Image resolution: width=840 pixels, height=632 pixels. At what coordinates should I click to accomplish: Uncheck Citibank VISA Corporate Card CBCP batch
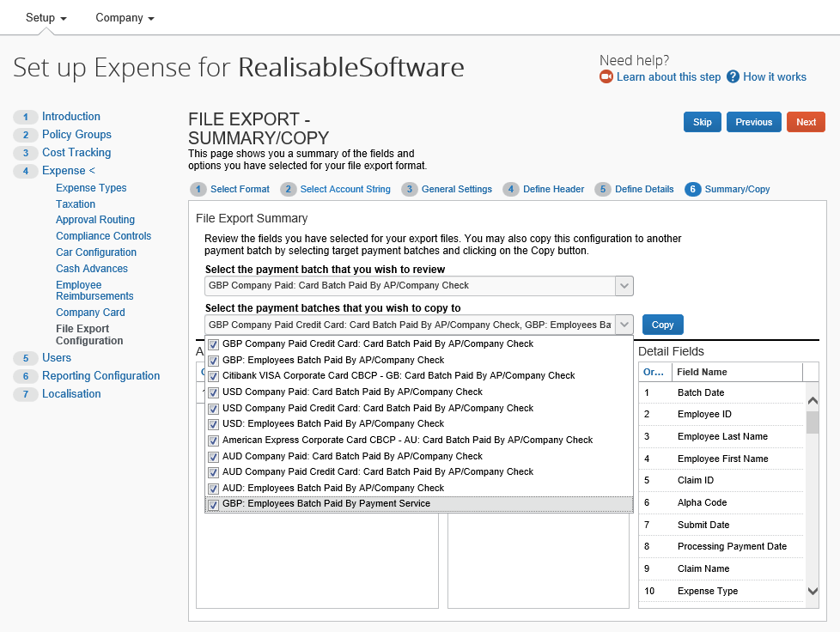pos(213,376)
